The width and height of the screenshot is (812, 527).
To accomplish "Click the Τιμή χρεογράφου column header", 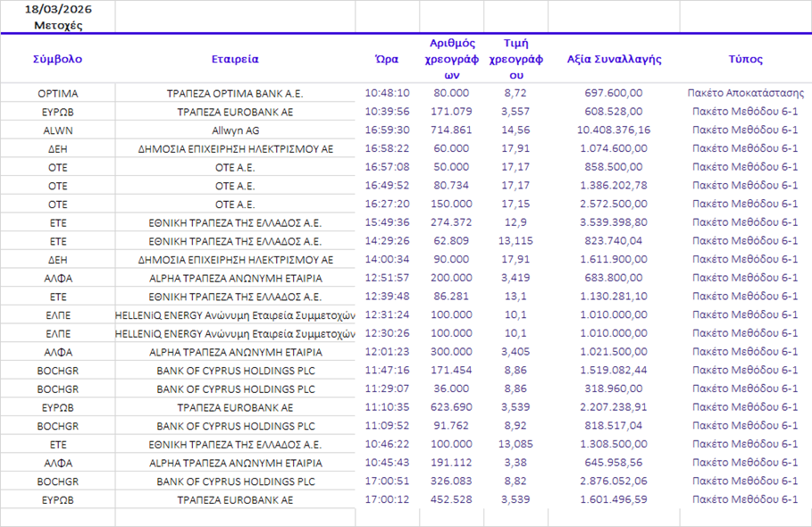I will pos(515,59).
